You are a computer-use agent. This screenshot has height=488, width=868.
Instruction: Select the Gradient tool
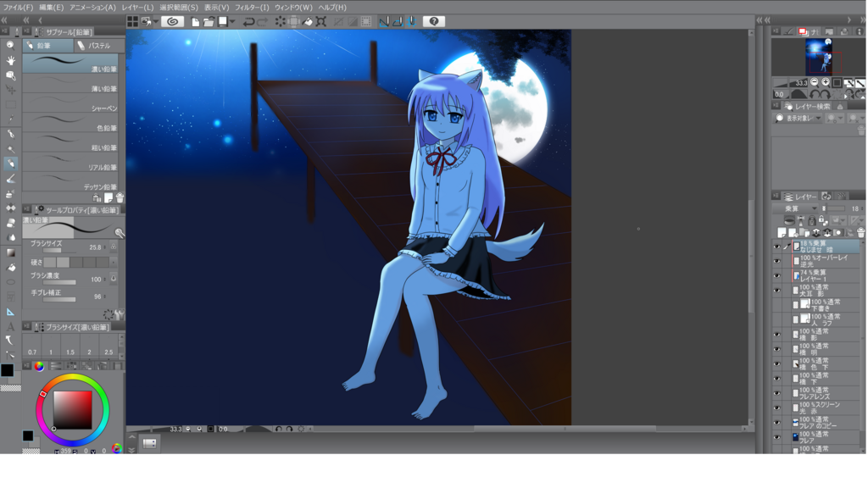click(x=10, y=252)
